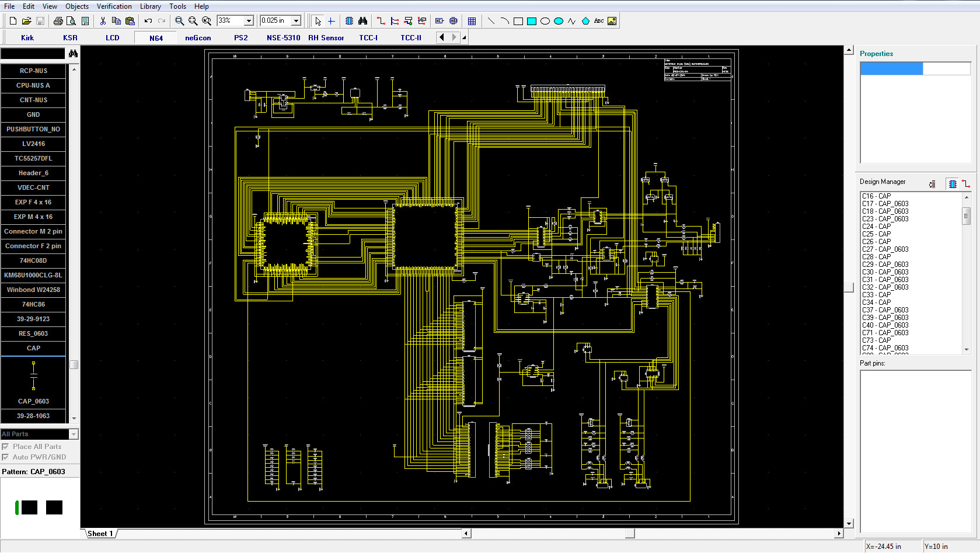Select the default pointer arrow tool
980x553 pixels.
point(318,21)
